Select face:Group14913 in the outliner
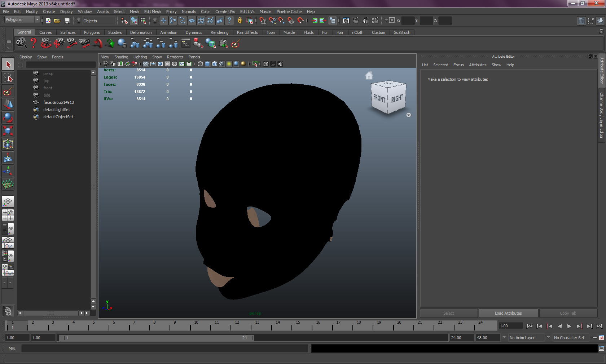This screenshot has height=364, width=606. click(58, 102)
